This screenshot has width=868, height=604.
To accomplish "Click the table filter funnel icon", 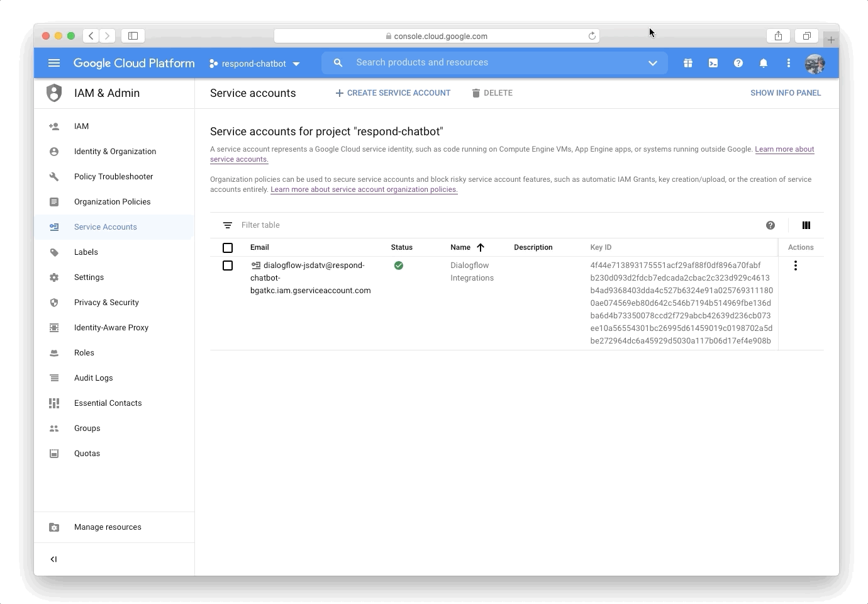I will tap(227, 225).
